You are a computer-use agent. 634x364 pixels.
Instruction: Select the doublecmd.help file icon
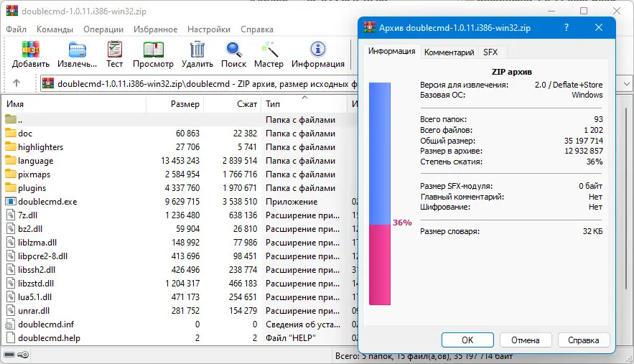tap(11, 337)
